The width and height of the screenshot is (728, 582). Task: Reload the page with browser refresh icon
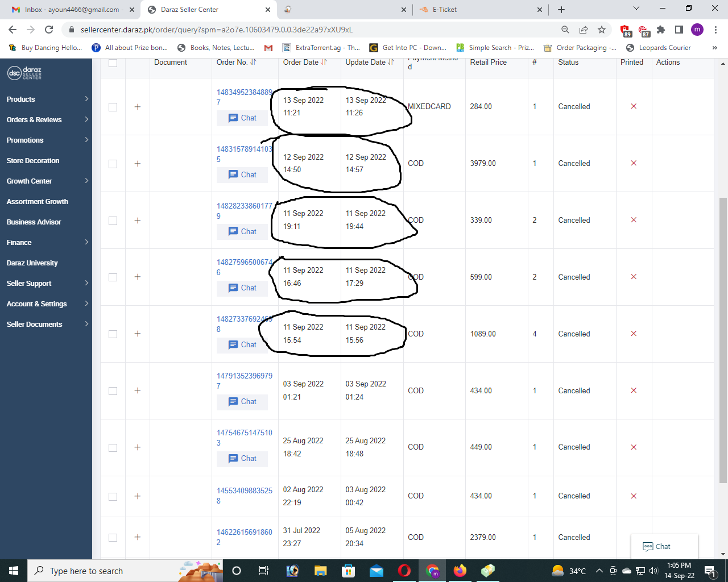(x=49, y=30)
